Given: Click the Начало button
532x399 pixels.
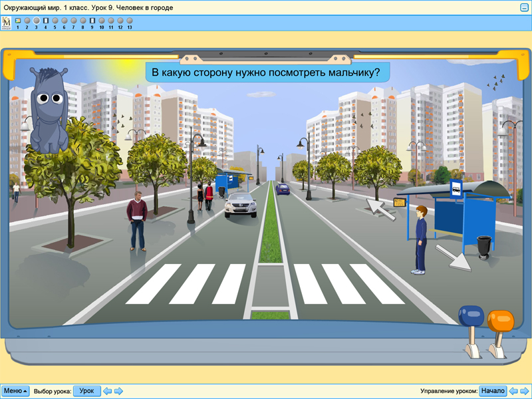Looking at the screenshot, I should coord(493,391).
